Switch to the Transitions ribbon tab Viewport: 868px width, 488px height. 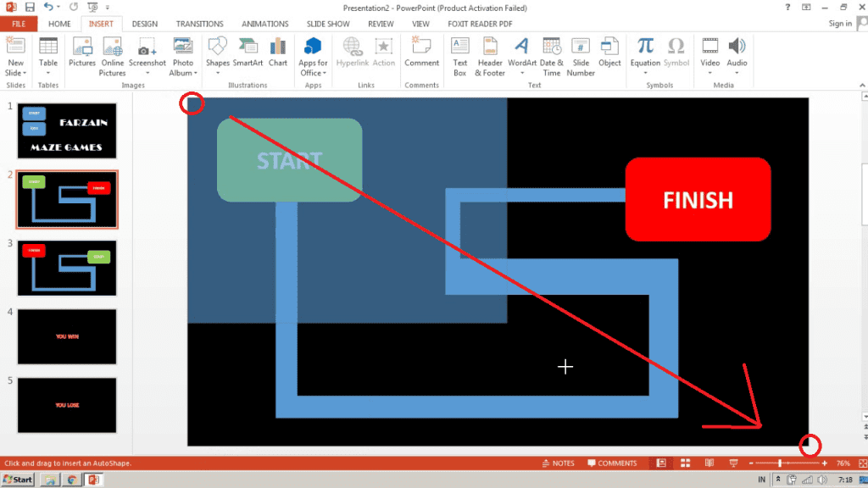tap(200, 24)
